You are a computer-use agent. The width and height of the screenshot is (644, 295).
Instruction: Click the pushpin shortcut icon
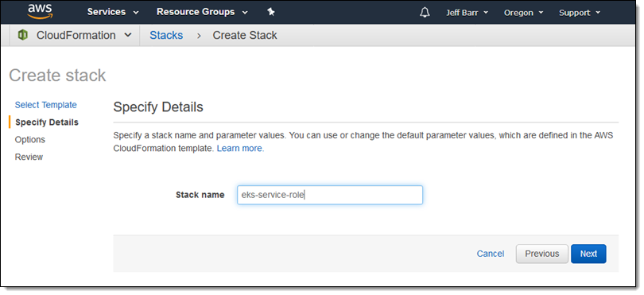(271, 12)
